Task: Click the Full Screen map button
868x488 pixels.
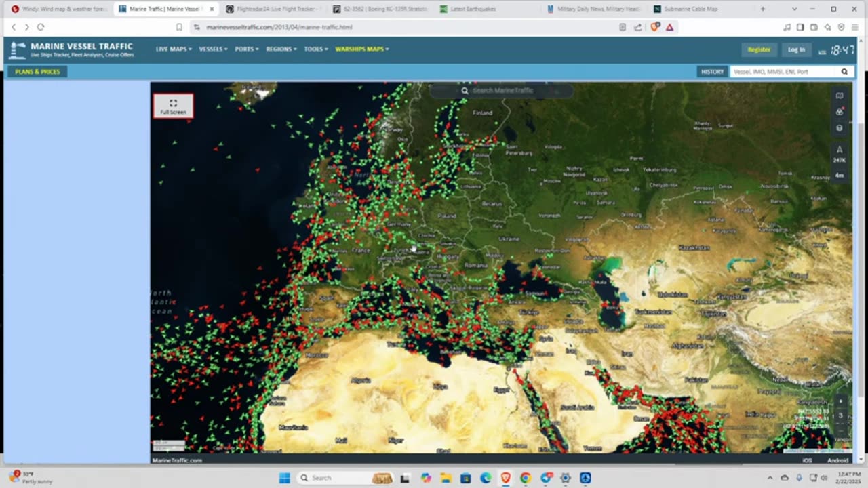Action: click(173, 106)
